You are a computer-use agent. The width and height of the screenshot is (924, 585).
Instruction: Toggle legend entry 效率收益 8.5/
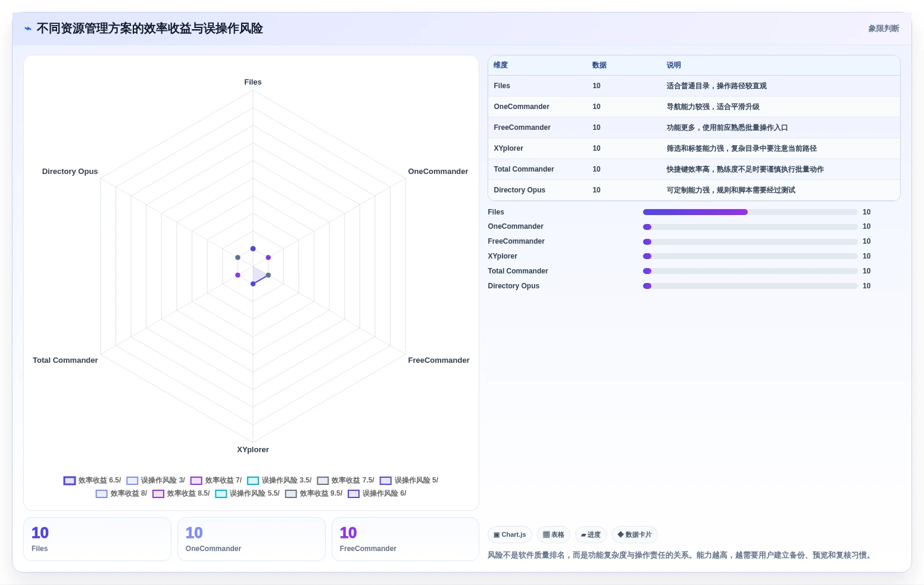[x=181, y=493]
